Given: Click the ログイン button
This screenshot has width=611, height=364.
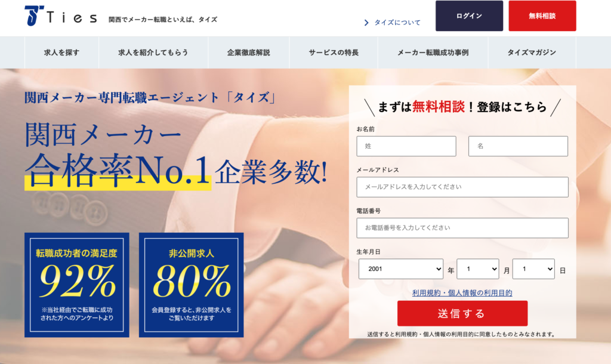Looking at the screenshot, I should [469, 16].
